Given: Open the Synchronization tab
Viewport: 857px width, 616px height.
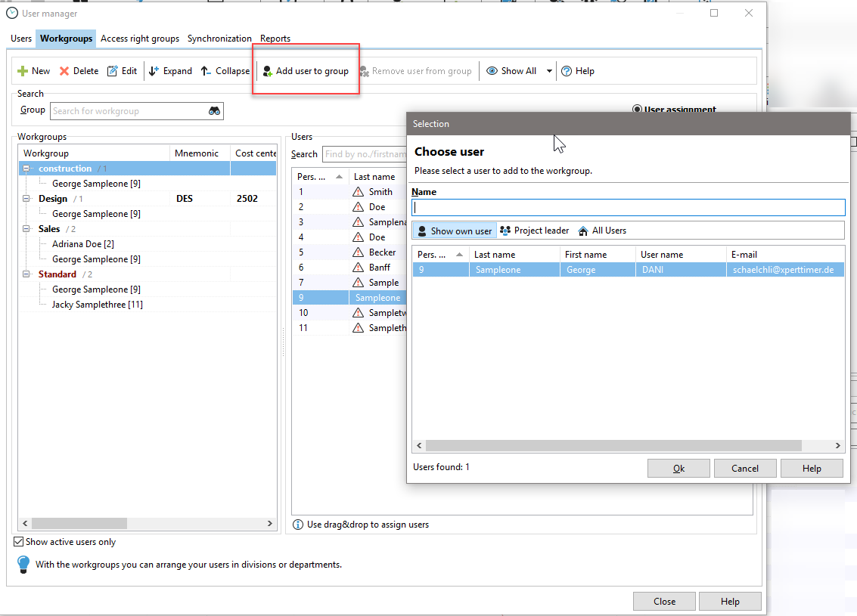Looking at the screenshot, I should click(219, 39).
